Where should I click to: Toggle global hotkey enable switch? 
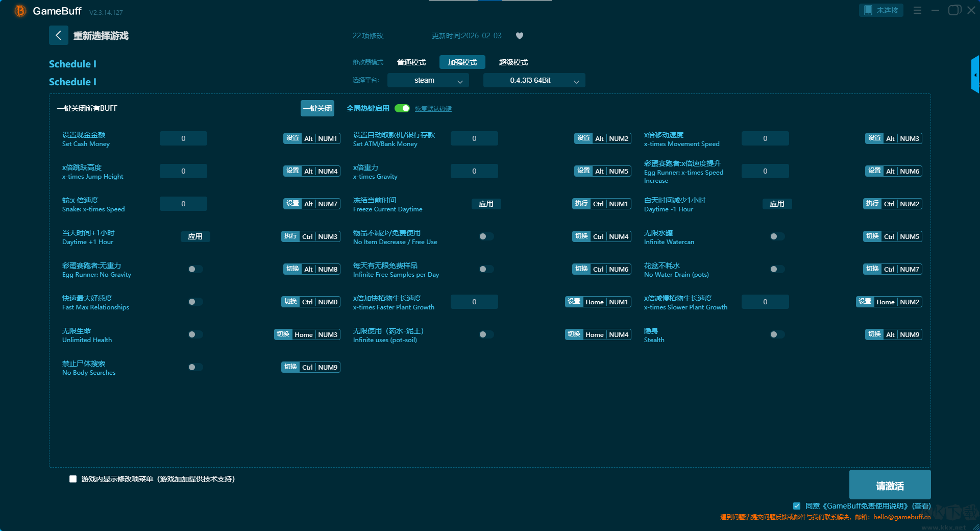[x=402, y=108]
